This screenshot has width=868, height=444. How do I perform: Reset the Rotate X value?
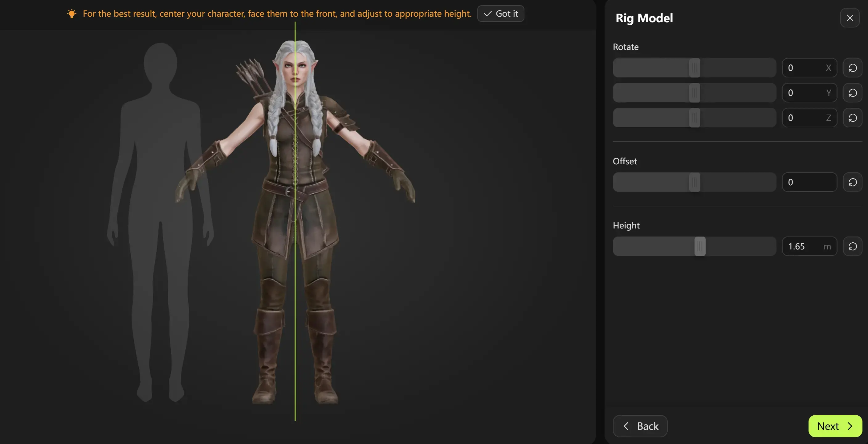click(x=853, y=68)
